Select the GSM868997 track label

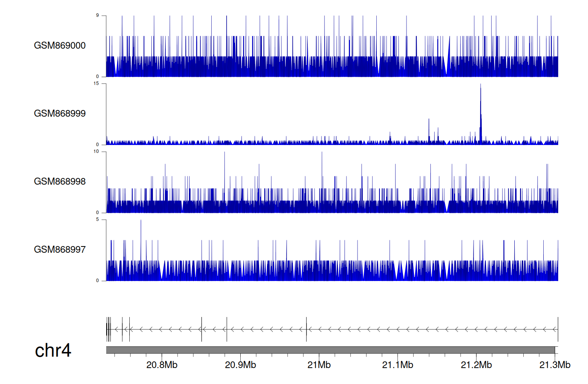(x=60, y=250)
